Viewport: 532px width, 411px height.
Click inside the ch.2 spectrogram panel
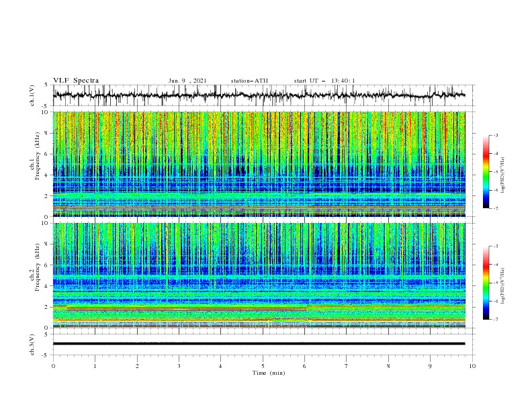(x=259, y=275)
